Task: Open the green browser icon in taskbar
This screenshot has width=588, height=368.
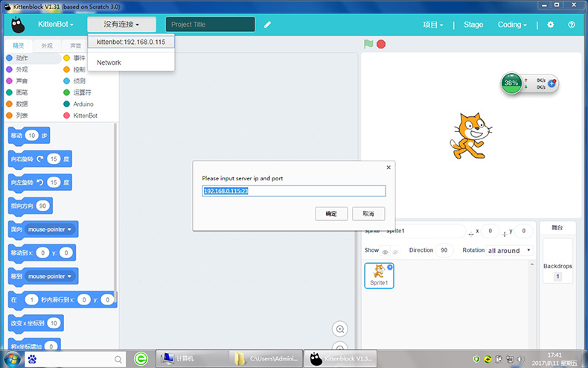Action: (140, 359)
